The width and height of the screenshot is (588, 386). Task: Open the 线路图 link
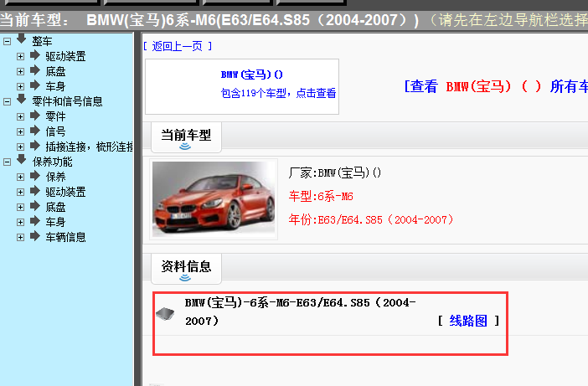(468, 321)
